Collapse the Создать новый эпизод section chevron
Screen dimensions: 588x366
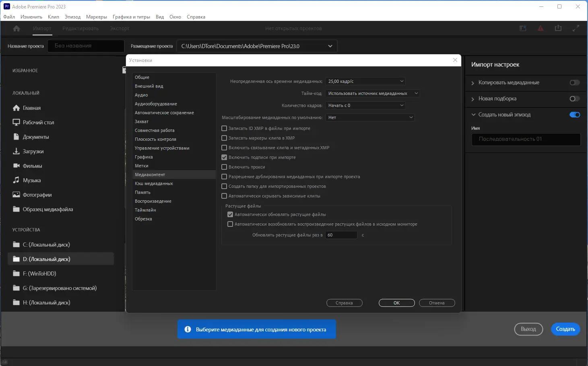(473, 115)
